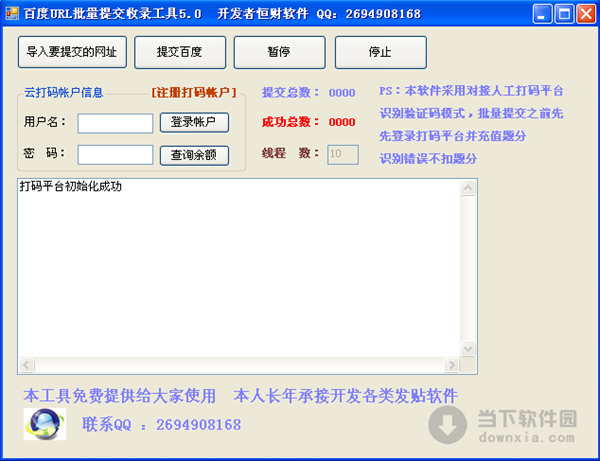Click the 提交总数 label

[x=290, y=93]
